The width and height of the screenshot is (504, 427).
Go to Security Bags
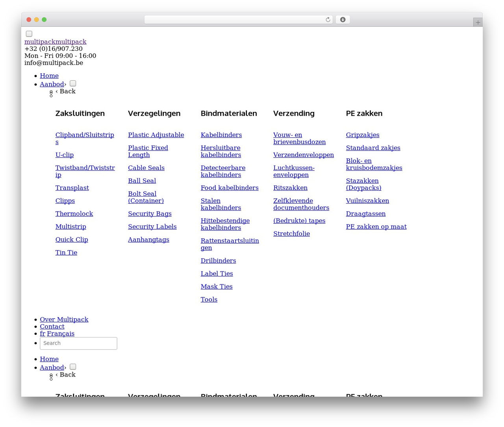[150, 213]
